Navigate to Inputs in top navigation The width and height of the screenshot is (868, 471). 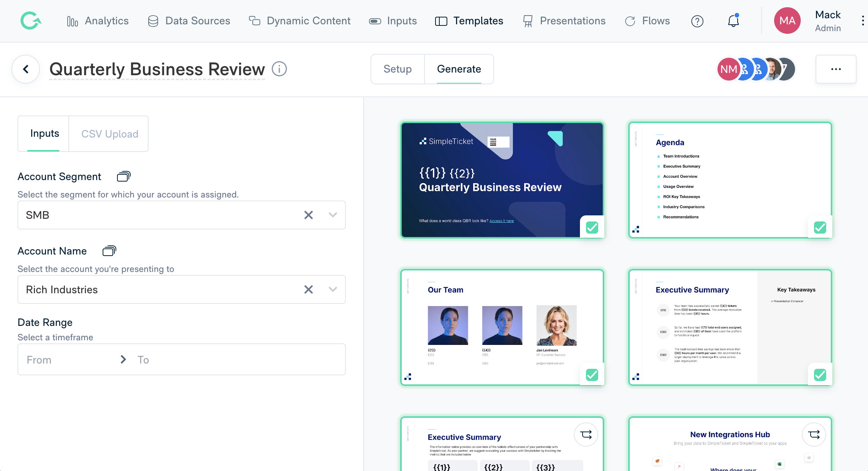pyautogui.click(x=393, y=21)
